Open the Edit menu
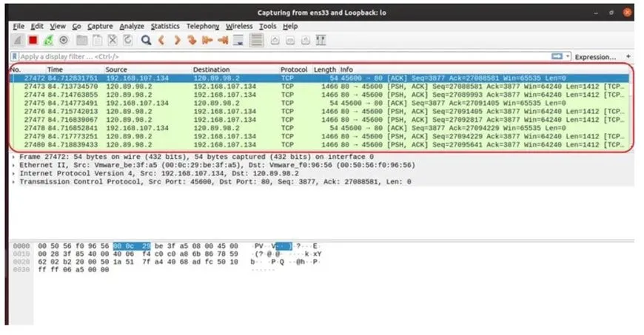The height and width of the screenshot is (335, 644). coord(37,26)
